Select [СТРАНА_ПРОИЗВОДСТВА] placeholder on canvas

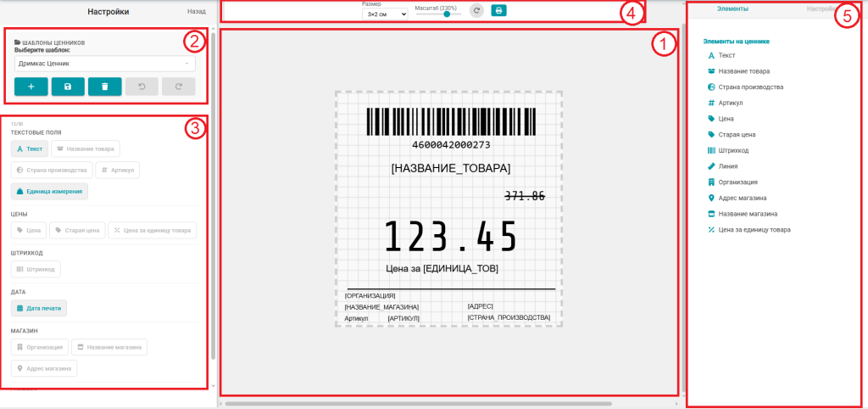(509, 317)
